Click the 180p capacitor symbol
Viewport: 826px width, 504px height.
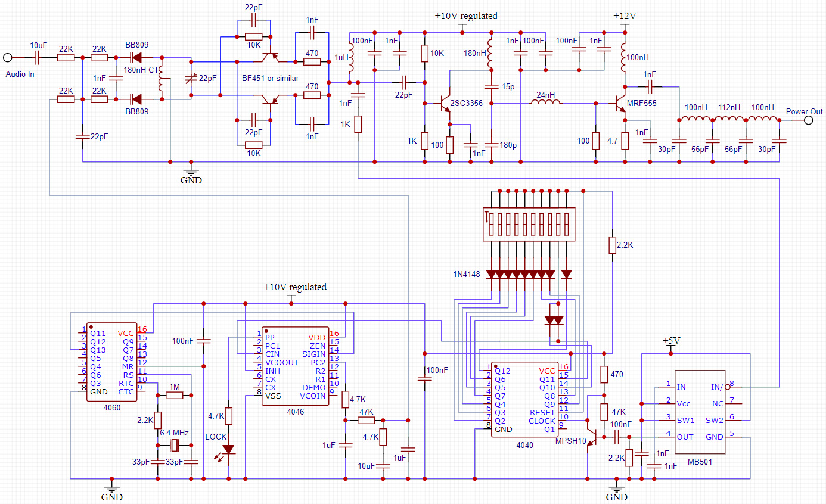491,145
